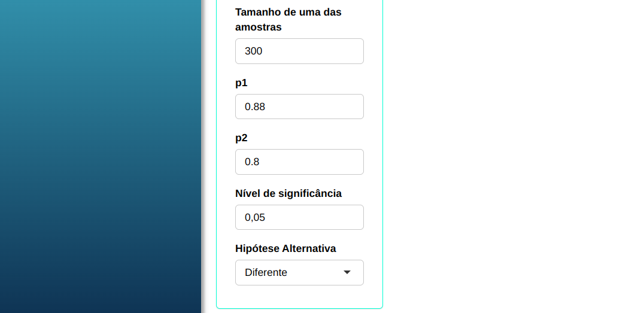This screenshot has width=644, height=313.
Task: Place cursor after the 300 value
Action: [263, 51]
